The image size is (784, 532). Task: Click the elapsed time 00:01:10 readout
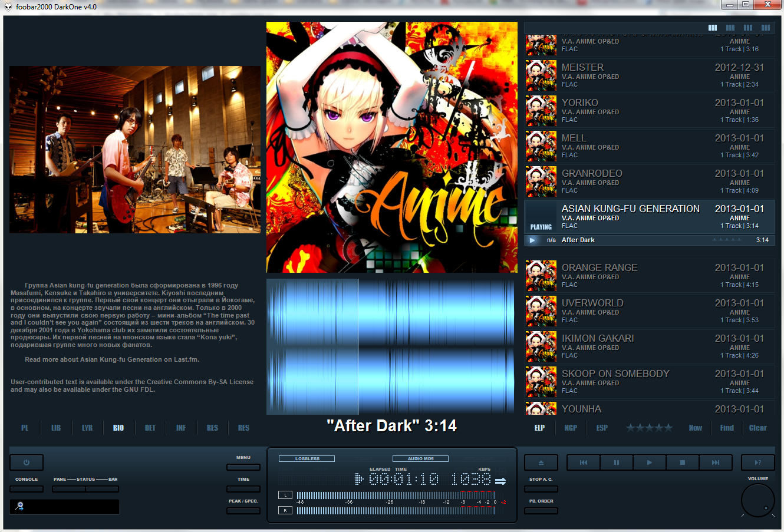tap(404, 479)
